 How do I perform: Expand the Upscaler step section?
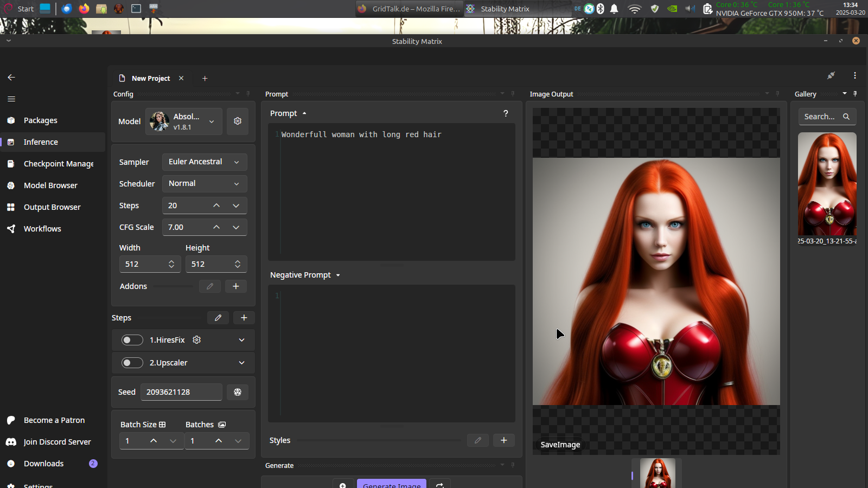(242, 363)
